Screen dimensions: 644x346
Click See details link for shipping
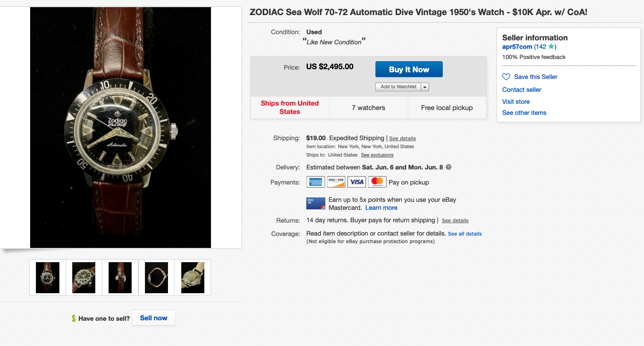tap(402, 138)
